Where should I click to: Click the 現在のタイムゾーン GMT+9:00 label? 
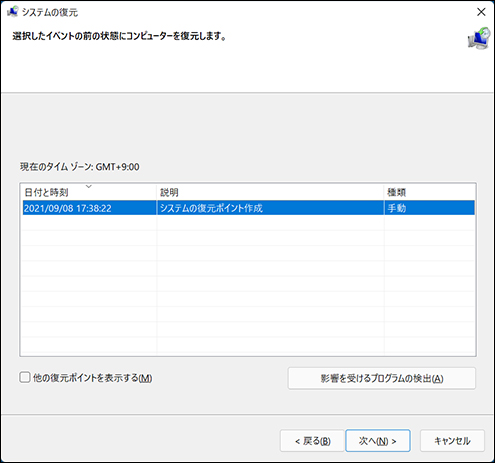click(x=79, y=167)
